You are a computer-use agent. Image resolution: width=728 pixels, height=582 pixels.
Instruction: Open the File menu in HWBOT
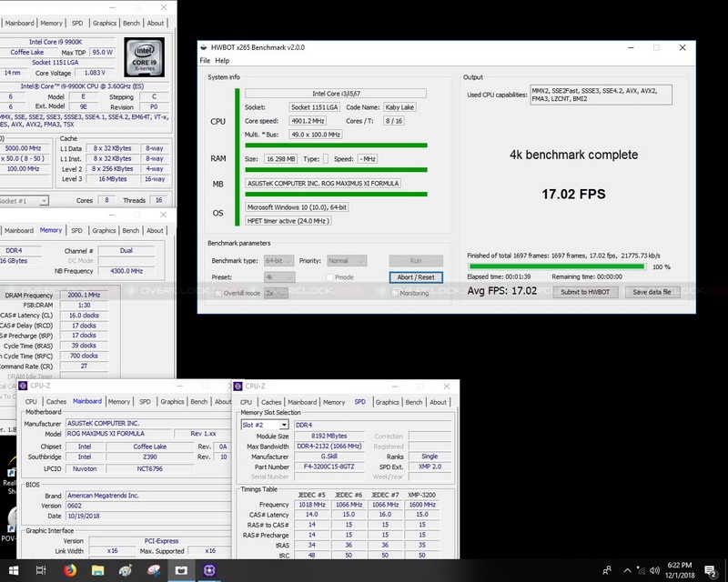(205, 60)
